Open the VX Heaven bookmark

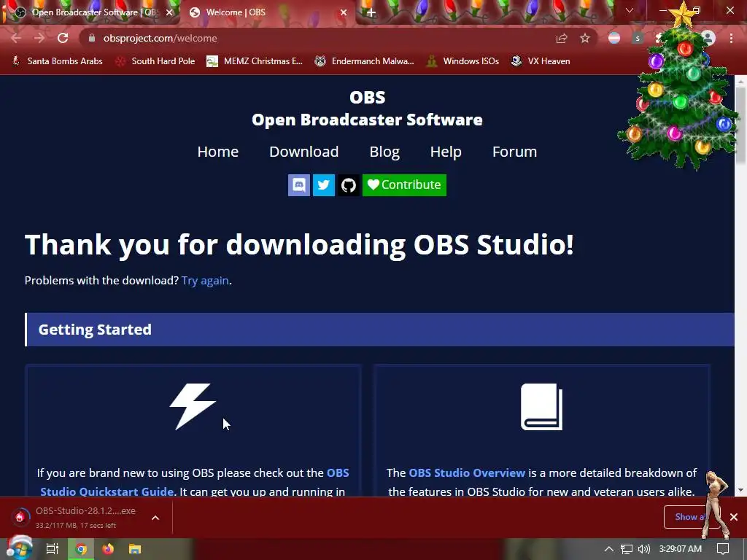541,61
